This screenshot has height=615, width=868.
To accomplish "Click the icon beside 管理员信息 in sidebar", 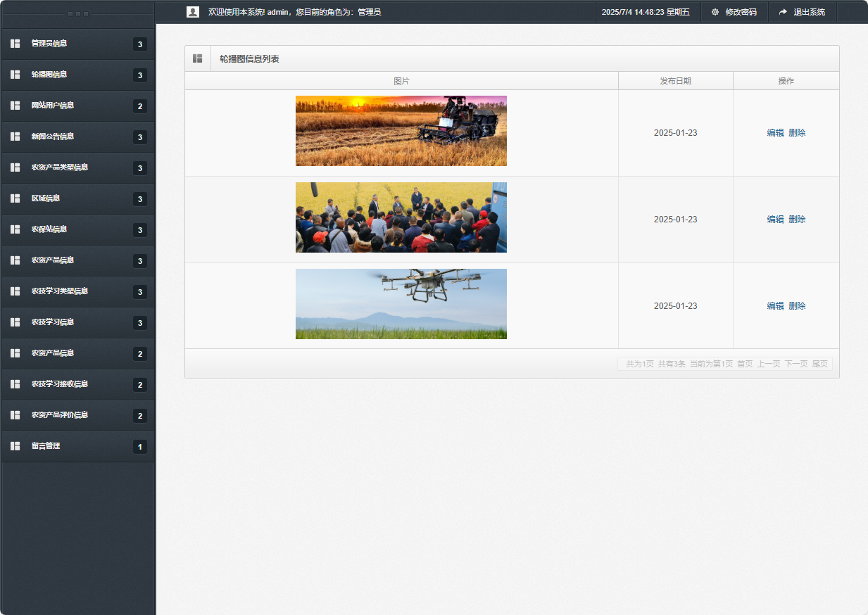I will point(15,44).
